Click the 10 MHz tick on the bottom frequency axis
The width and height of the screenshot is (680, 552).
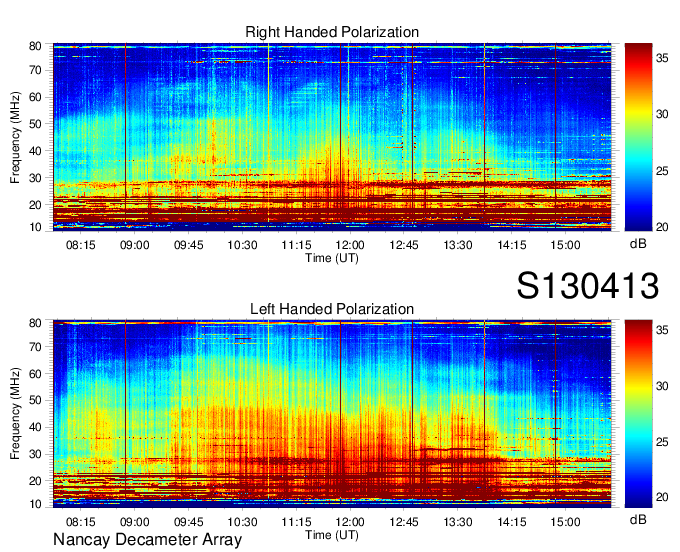click(35, 504)
